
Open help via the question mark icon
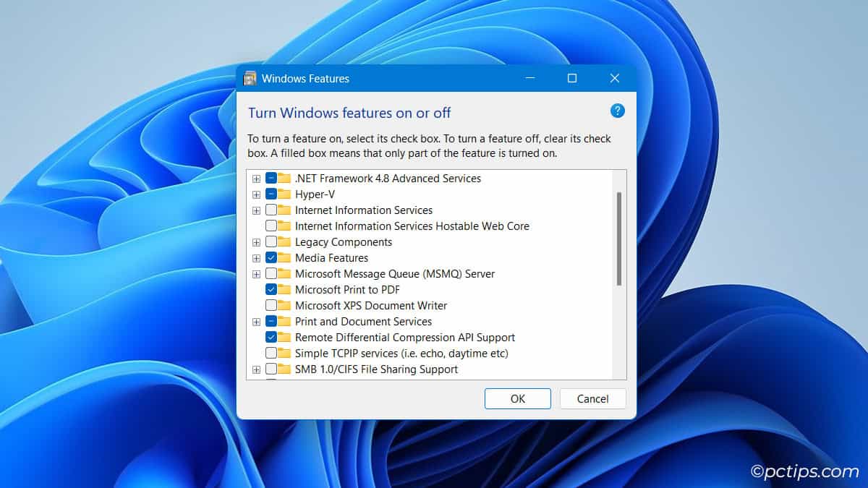[617, 111]
